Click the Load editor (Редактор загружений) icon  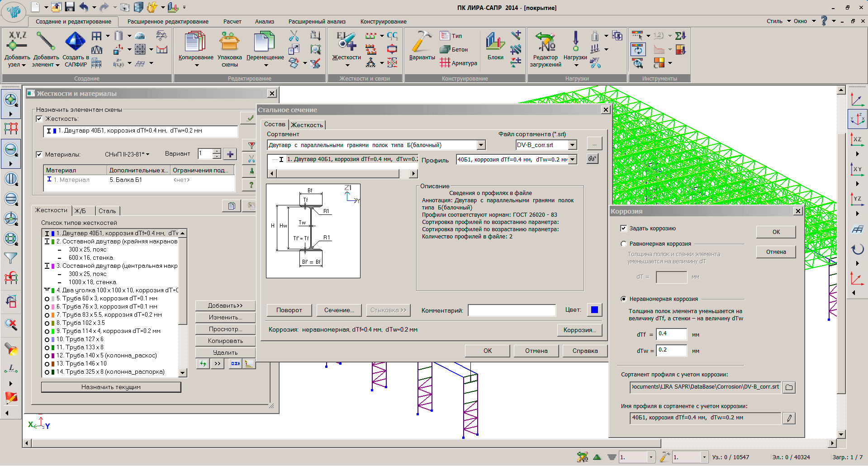tap(545, 42)
